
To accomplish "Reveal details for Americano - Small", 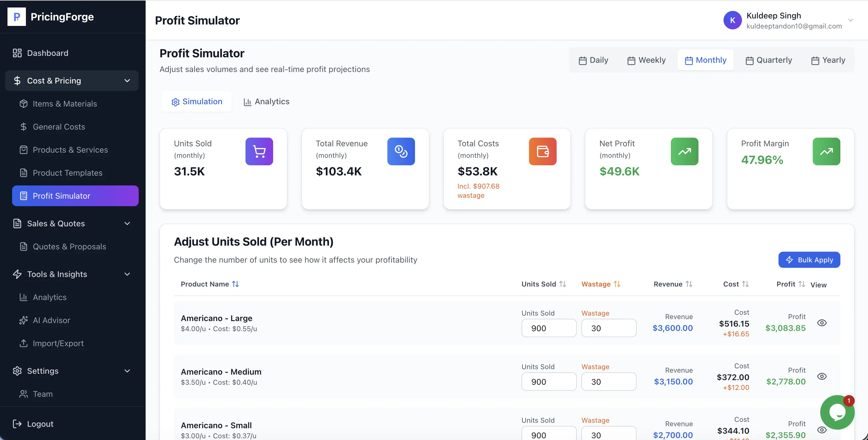I will coord(822,430).
